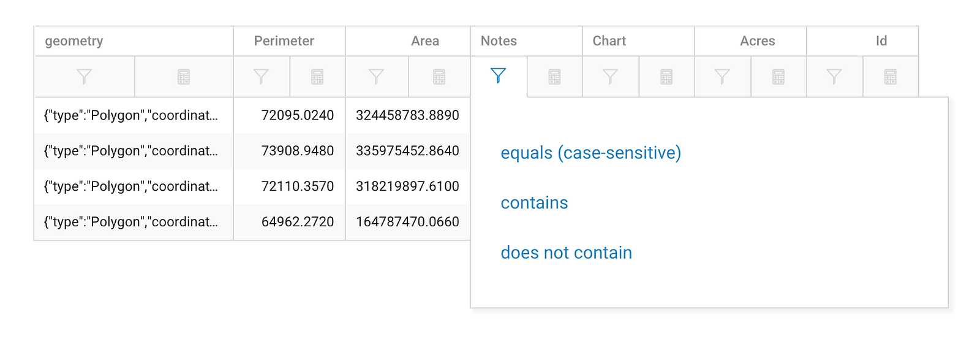Toggle the active Notes filter icon

coord(499,76)
